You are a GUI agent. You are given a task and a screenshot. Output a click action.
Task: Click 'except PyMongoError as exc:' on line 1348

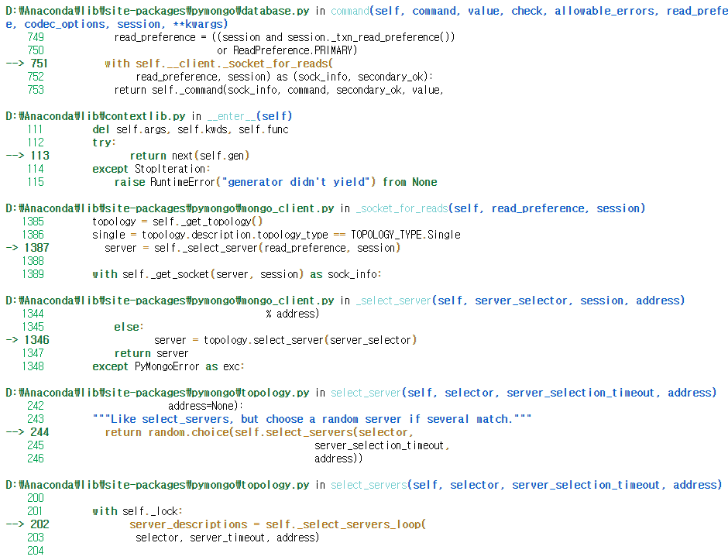pyautogui.click(x=168, y=366)
